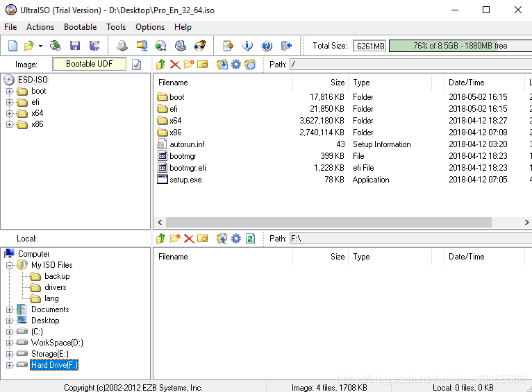
Task: Click the Reopen image toolbar icon
Action: [x=56, y=45]
